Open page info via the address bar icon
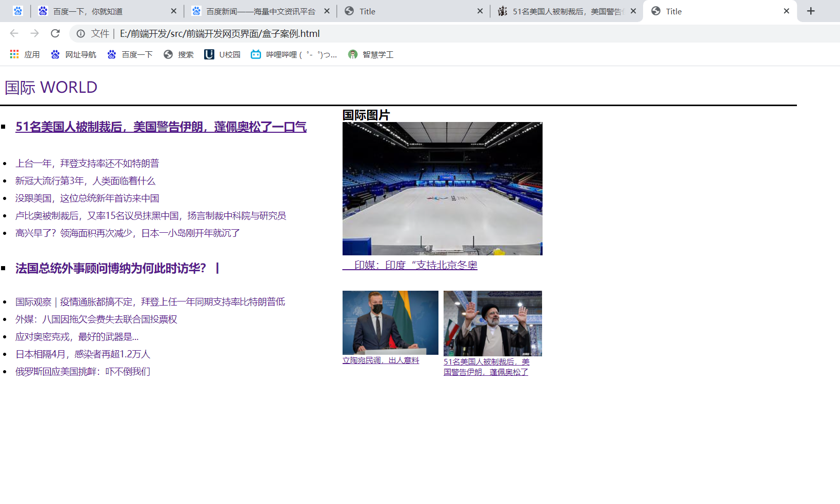Image resolution: width=840 pixels, height=504 pixels. point(81,33)
